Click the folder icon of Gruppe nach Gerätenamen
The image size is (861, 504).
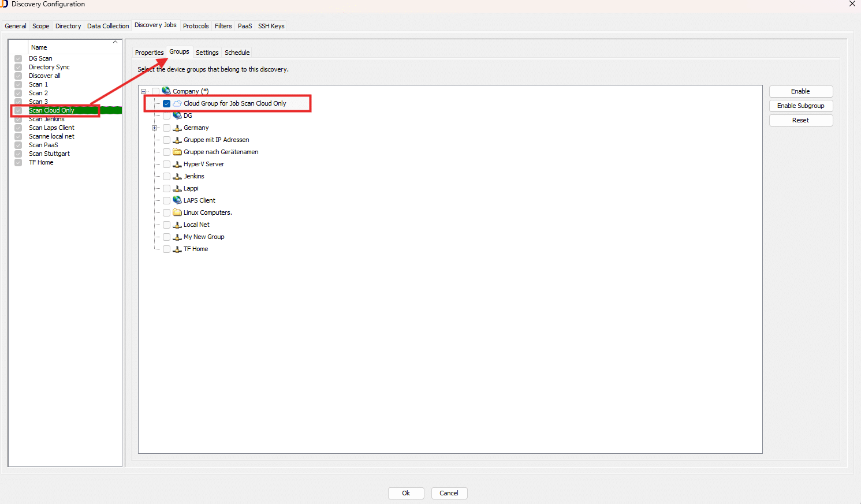(177, 151)
